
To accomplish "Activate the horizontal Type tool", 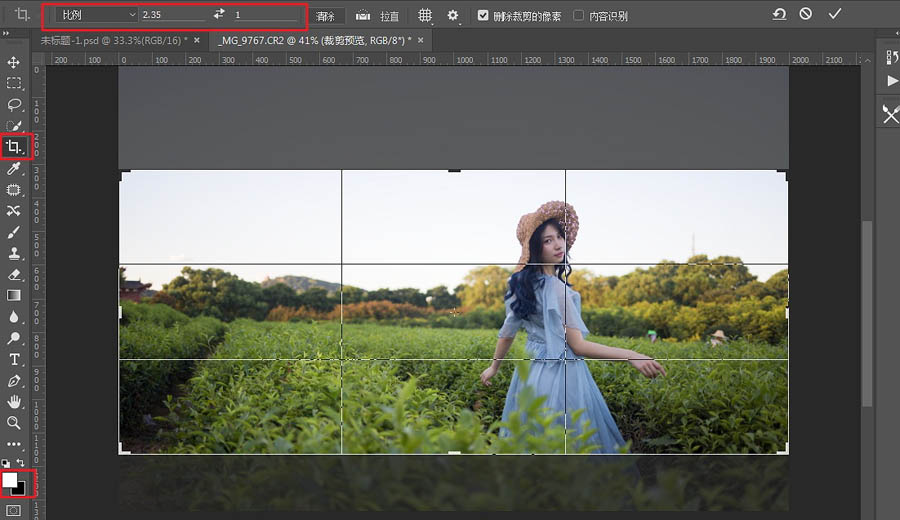I will coord(14,359).
